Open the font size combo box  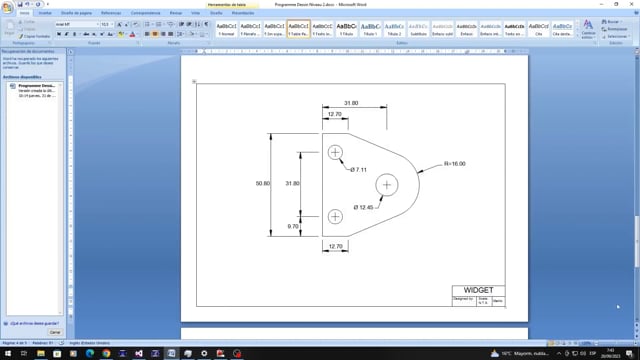(107, 24)
